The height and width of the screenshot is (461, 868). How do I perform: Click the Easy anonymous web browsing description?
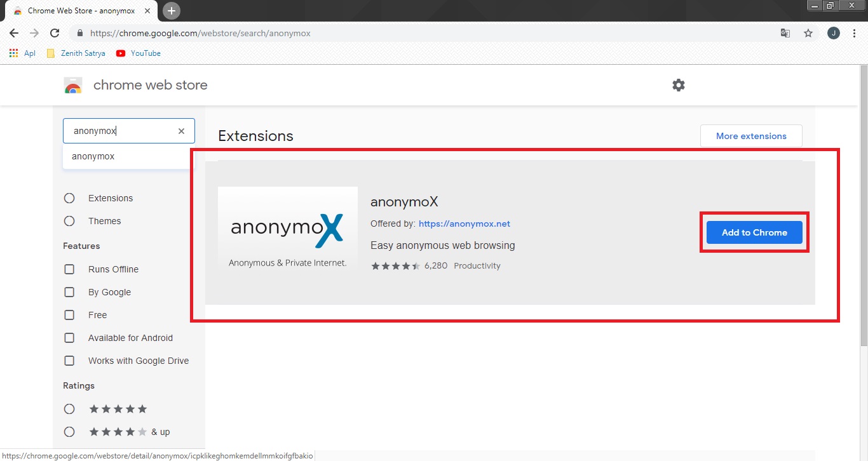(443, 245)
